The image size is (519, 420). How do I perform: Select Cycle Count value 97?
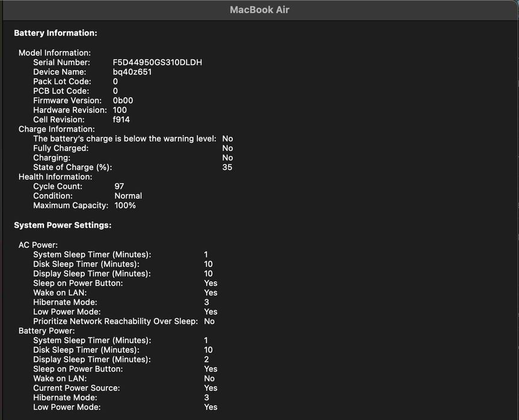point(119,186)
